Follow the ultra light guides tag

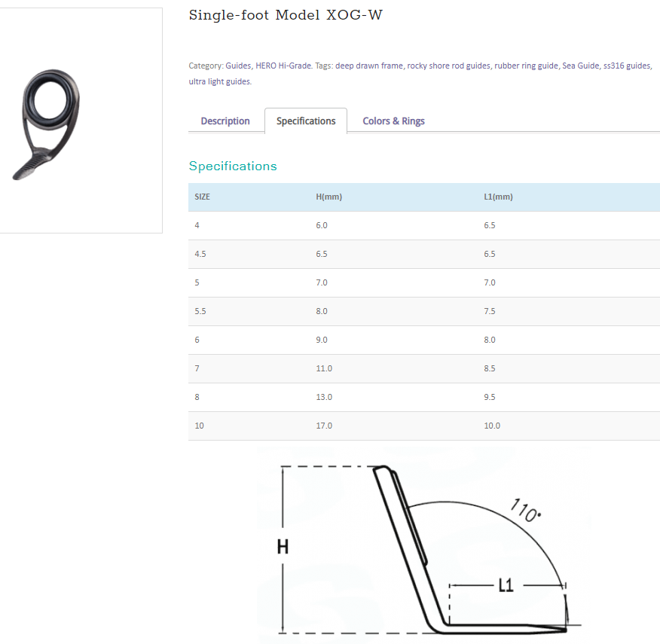(x=219, y=81)
